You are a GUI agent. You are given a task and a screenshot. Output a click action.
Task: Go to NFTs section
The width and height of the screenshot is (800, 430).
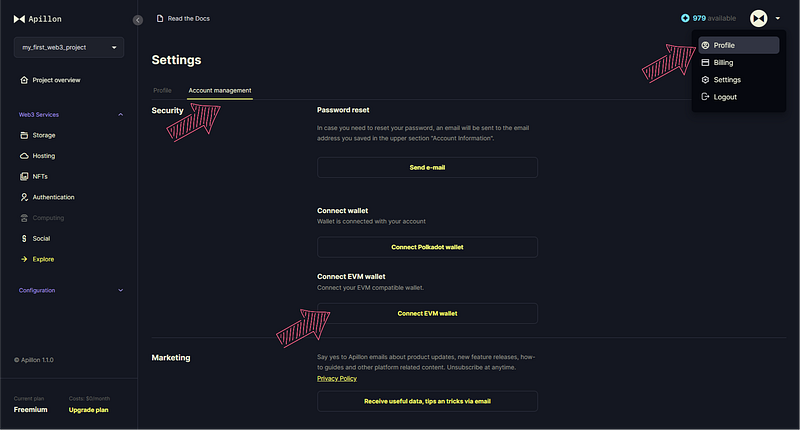coord(34,176)
